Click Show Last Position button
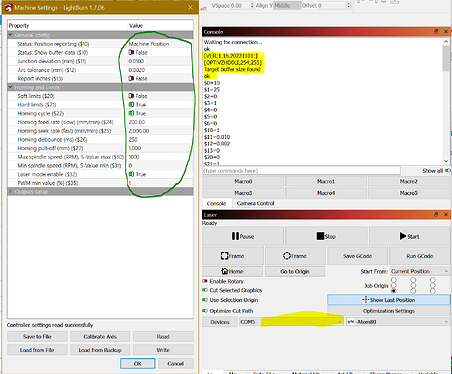 [x=389, y=300]
